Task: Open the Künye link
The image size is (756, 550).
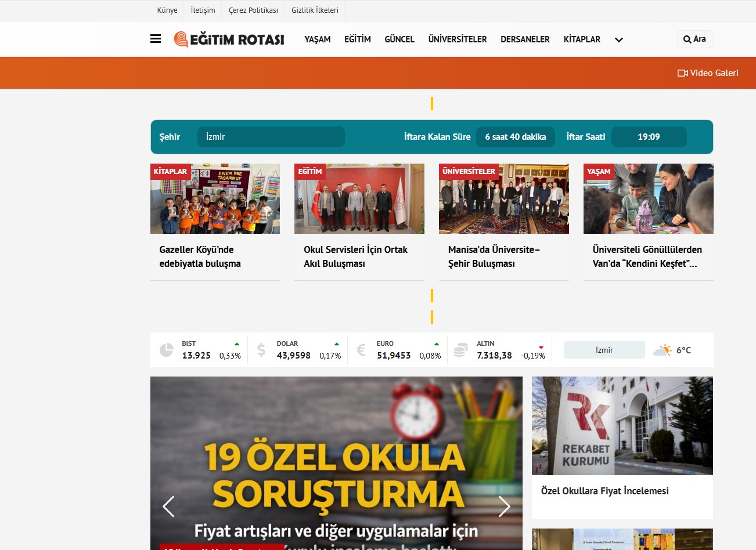Action: pyautogui.click(x=167, y=10)
